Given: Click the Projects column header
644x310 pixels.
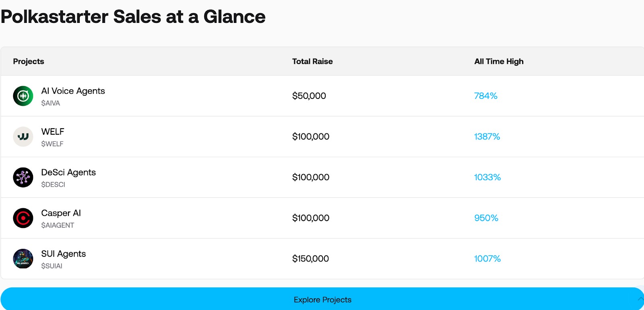Looking at the screenshot, I should [29, 62].
